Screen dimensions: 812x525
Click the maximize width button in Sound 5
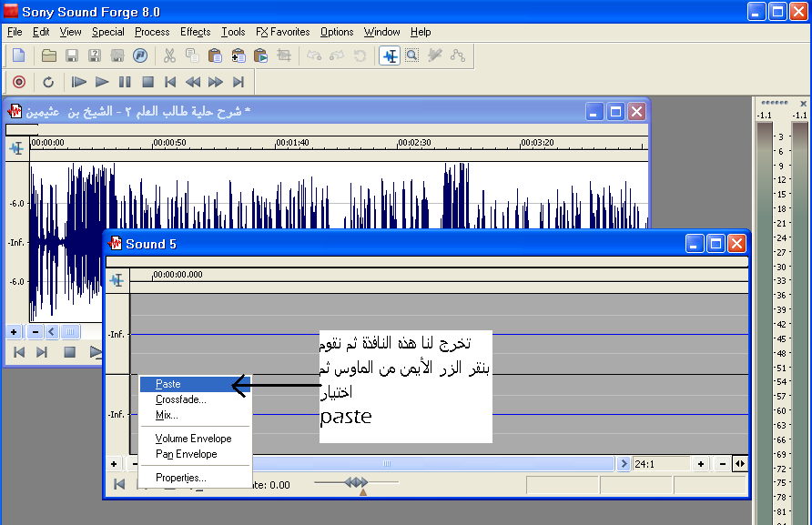(740, 464)
